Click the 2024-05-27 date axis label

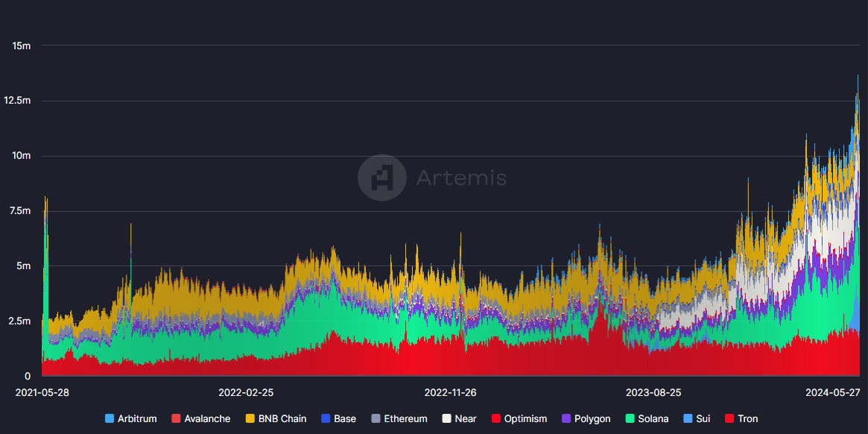834,392
